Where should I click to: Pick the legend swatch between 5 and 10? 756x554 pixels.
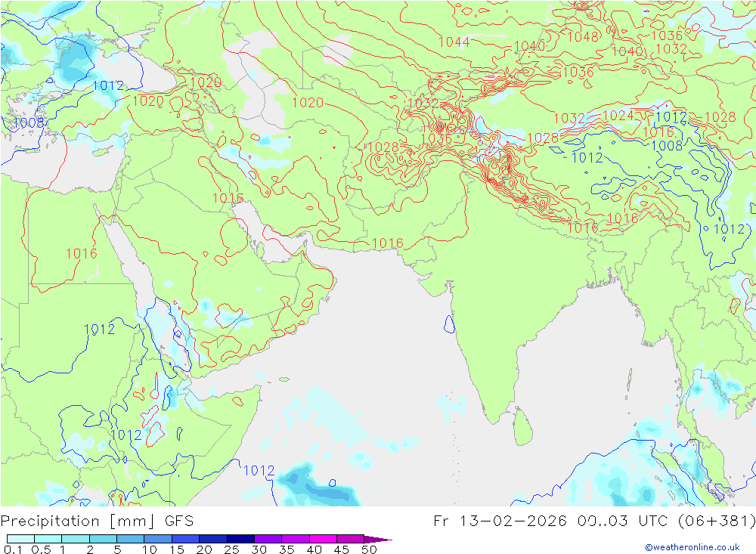(130, 539)
